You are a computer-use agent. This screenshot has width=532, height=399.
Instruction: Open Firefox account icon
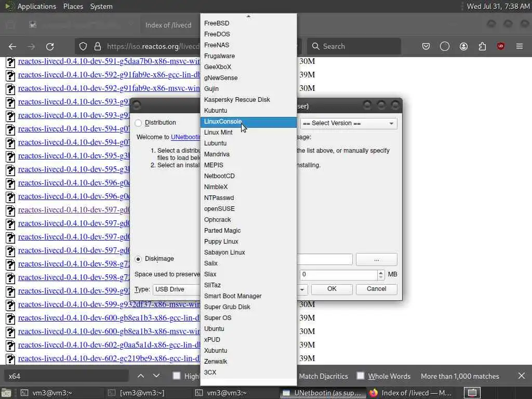point(463,46)
